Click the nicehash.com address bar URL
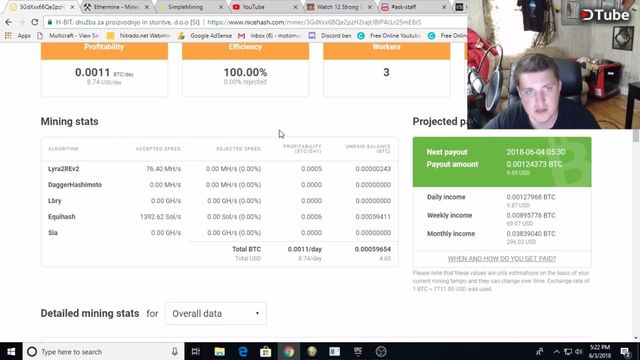Image resolution: width=640 pixels, height=360 pixels. tap(314, 22)
